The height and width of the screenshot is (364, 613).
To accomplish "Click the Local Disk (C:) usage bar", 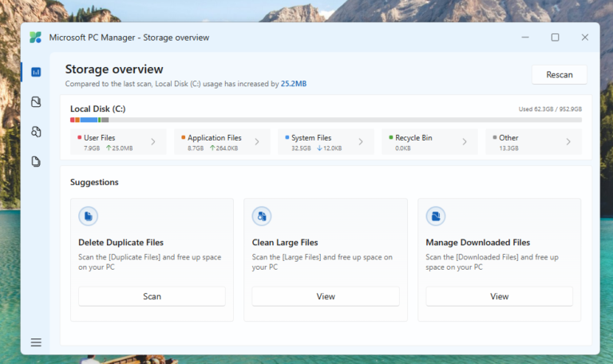I will [x=326, y=120].
